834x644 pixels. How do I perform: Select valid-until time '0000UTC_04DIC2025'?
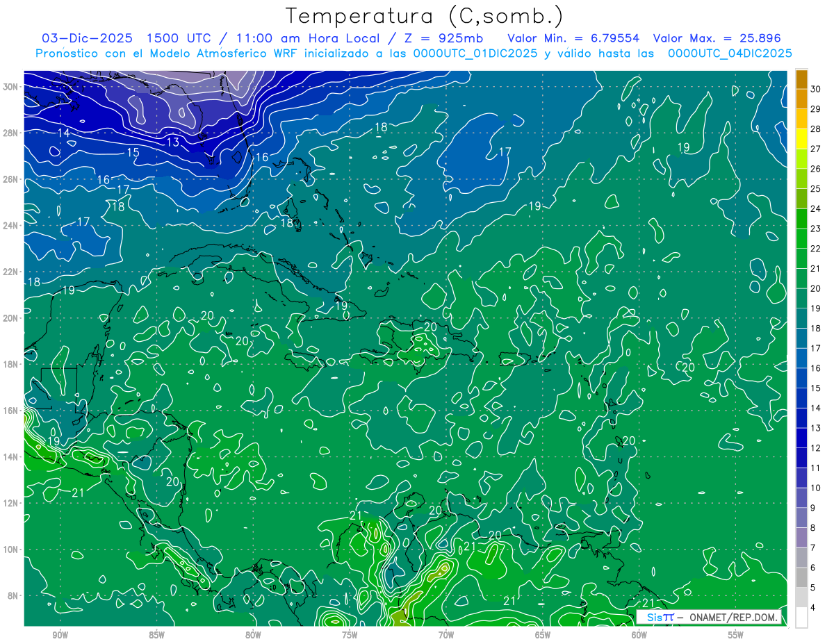(730, 53)
